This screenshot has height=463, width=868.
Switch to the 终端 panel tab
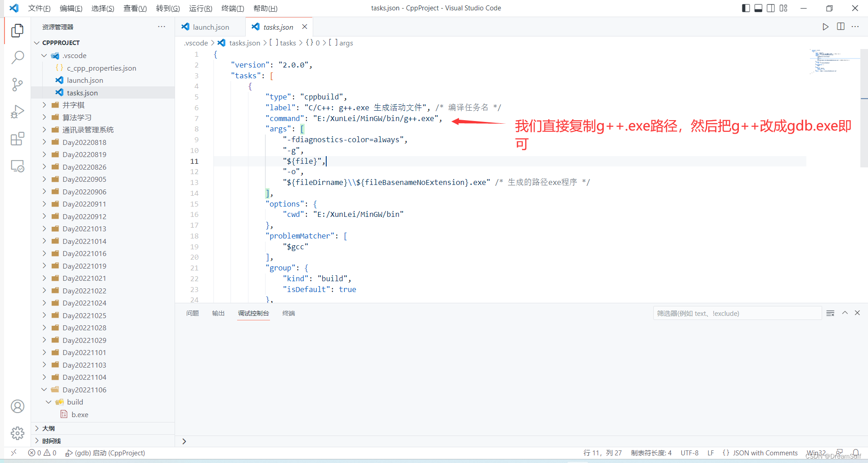288,313
